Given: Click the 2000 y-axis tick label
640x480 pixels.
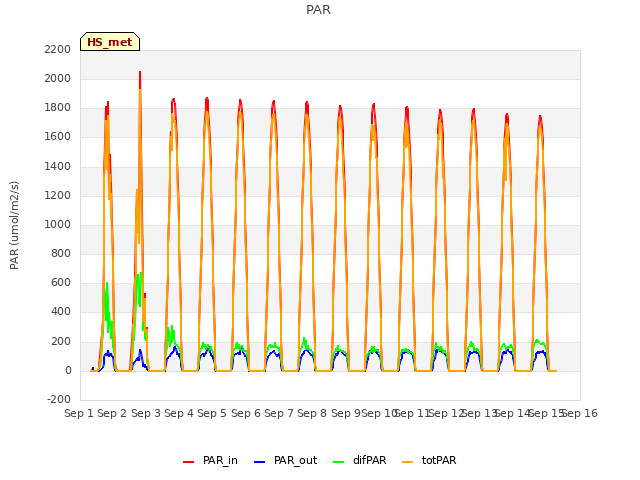Looking at the screenshot, I should coord(58,78).
